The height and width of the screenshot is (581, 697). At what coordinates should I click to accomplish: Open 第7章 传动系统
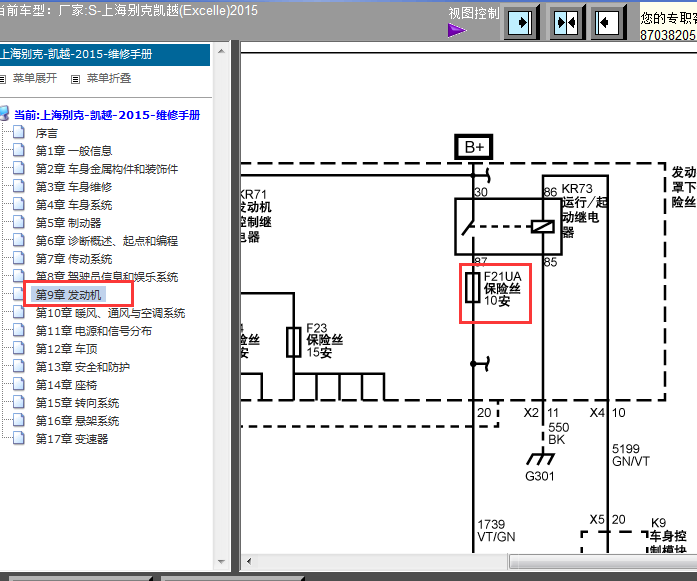(x=74, y=259)
